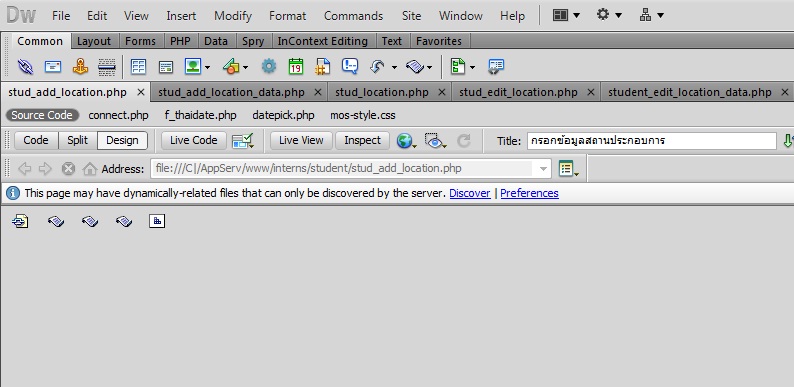Screen dimensions: 794x387
Task: Switch to Split view
Action: 77,140
